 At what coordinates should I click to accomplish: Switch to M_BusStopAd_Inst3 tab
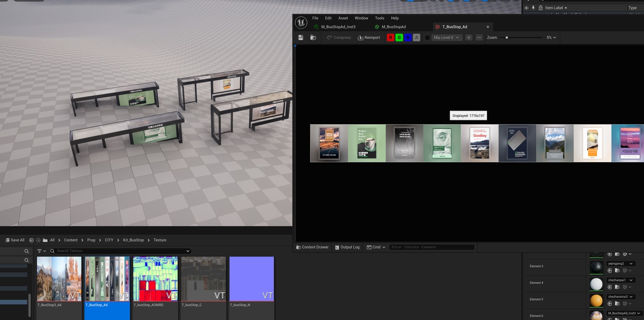pyautogui.click(x=338, y=27)
